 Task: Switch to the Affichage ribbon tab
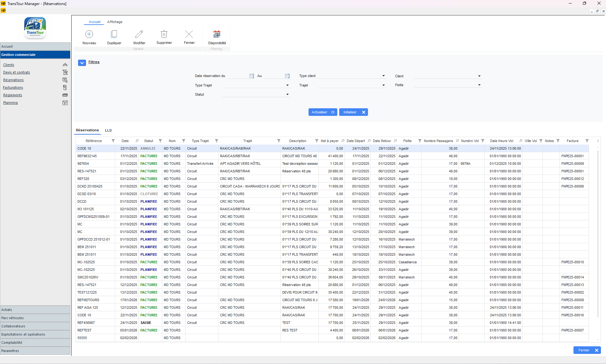(115, 22)
